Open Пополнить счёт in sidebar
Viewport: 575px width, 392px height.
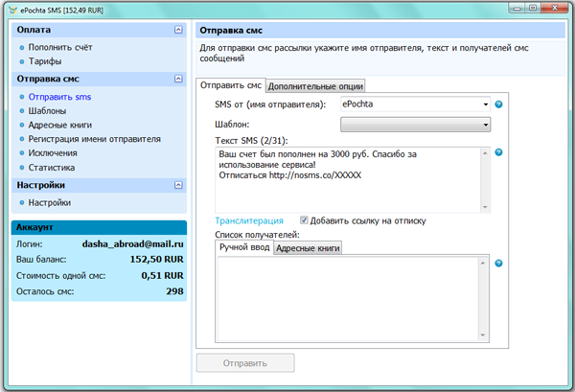tap(61, 47)
